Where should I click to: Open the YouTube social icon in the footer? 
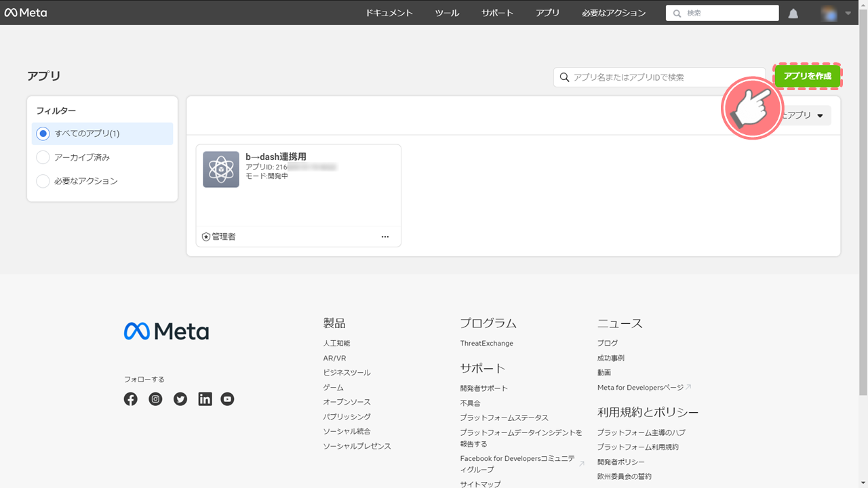click(228, 399)
